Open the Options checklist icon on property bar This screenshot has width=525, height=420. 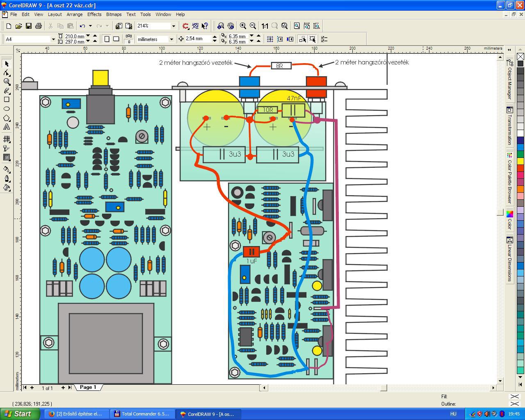(x=324, y=39)
